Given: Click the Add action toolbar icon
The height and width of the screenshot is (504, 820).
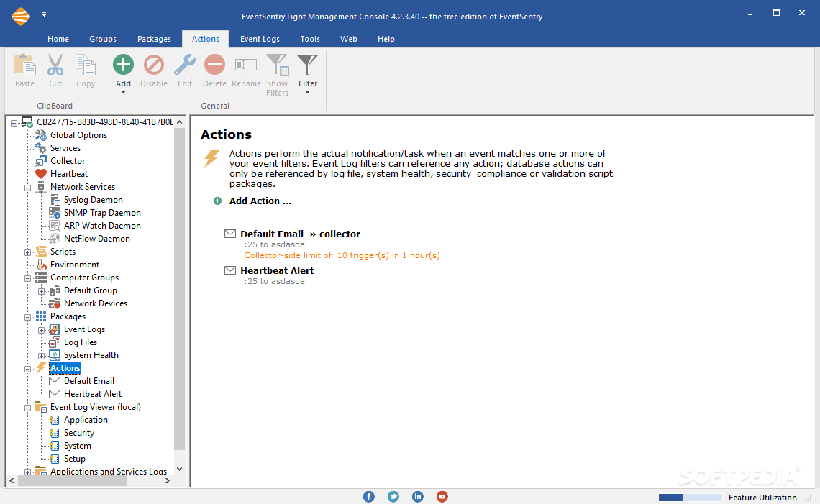Looking at the screenshot, I should [123, 65].
